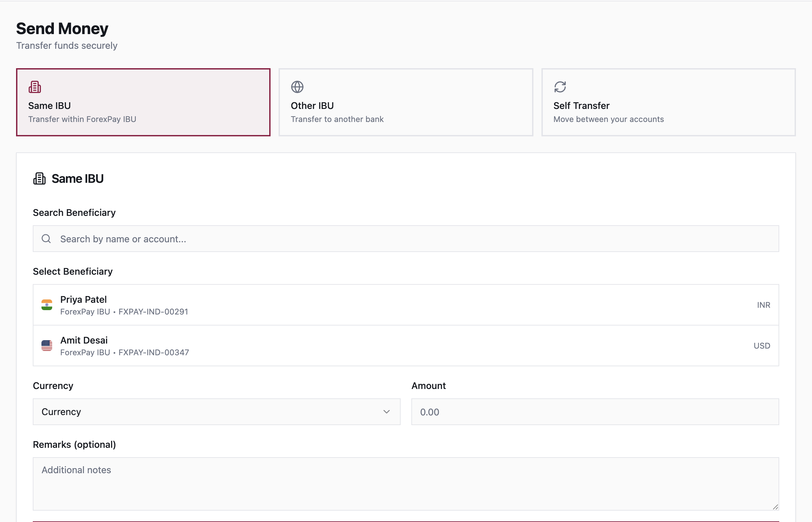Focus the Search by name or account field

[x=406, y=239]
